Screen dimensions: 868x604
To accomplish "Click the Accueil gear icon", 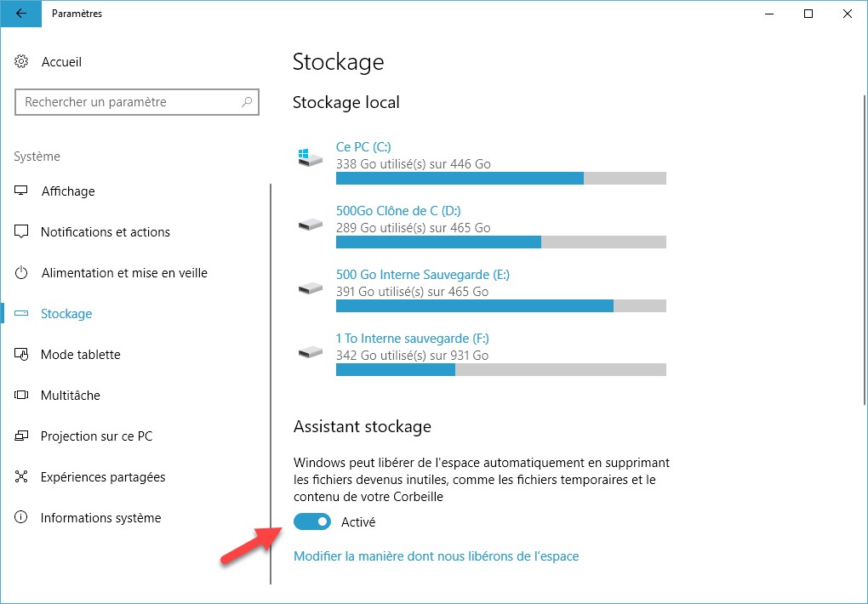I will coord(22,62).
